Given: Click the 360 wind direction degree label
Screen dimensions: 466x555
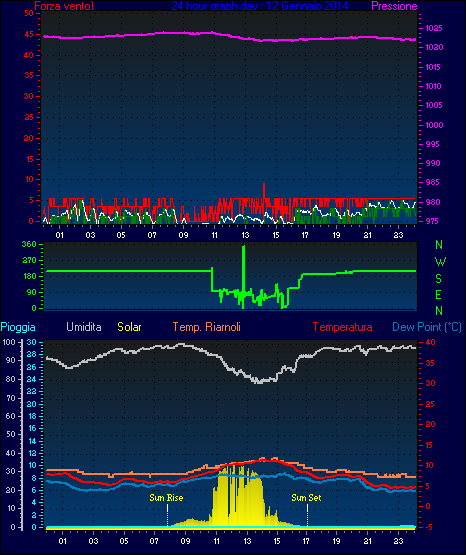Looking at the screenshot, I should pos(29,245).
